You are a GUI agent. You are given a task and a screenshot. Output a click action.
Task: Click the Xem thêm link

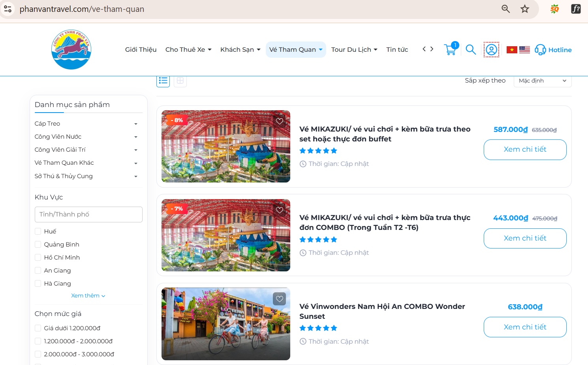[88, 295]
